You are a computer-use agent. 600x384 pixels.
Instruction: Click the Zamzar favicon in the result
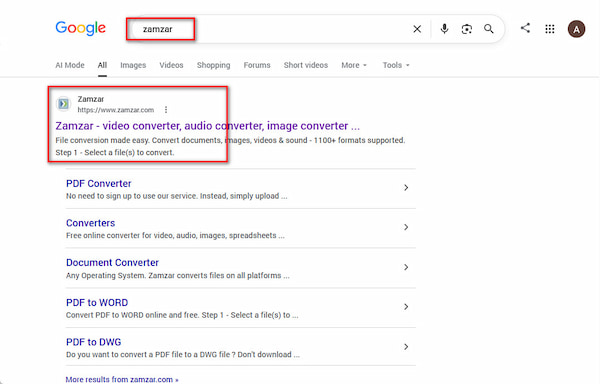[64, 104]
